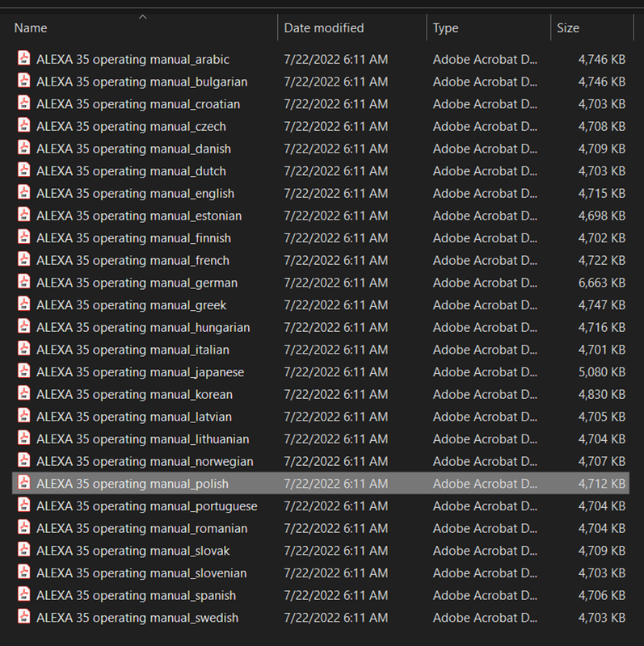Click the PDF icon of the english manual
The image size is (644, 646).
(24, 192)
